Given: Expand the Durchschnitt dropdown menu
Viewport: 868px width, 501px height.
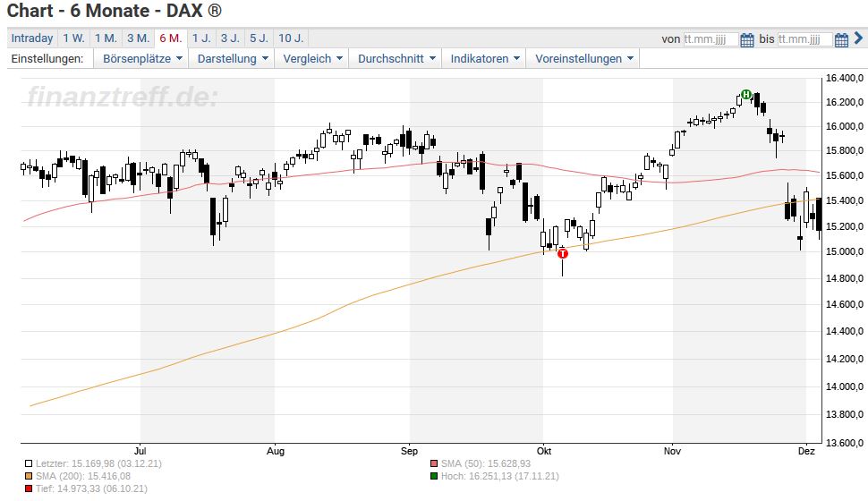Looking at the screenshot, I should (x=396, y=58).
